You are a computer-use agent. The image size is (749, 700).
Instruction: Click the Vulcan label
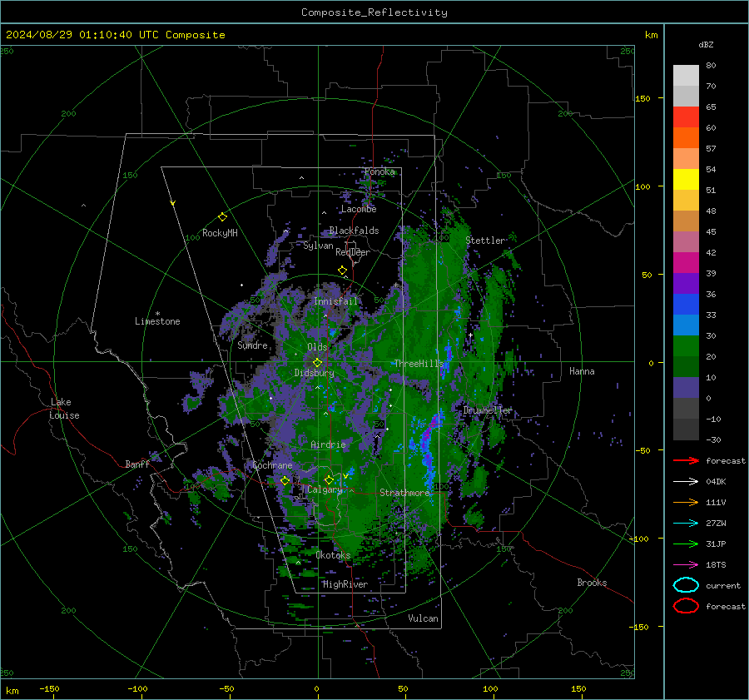(x=423, y=618)
